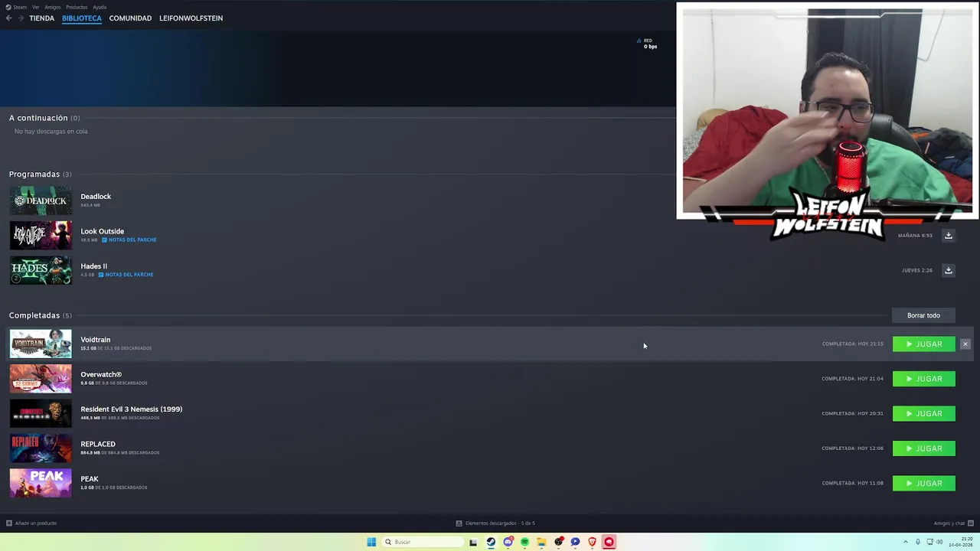The image size is (980, 551).
Task: Click the red recording app taskbar icon
Action: pyautogui.click(x=609, y=542)
